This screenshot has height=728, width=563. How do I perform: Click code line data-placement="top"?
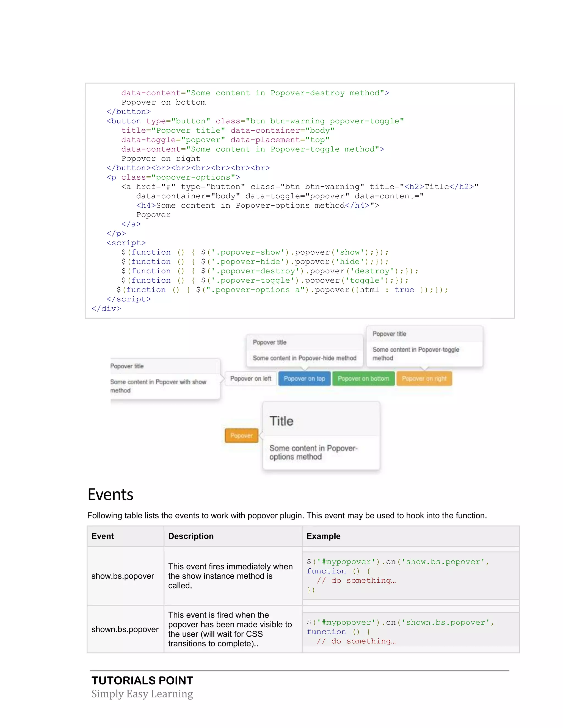tap(225, 140)
